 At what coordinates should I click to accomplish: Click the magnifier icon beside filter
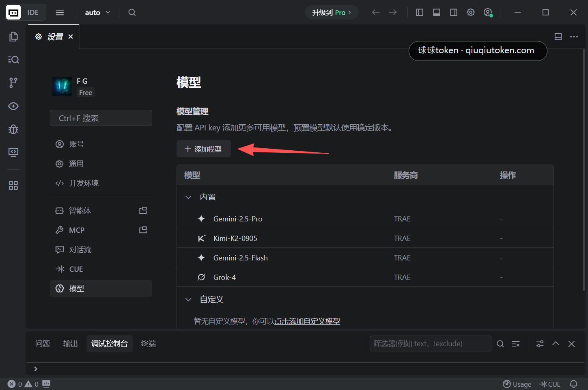(500, 344)
